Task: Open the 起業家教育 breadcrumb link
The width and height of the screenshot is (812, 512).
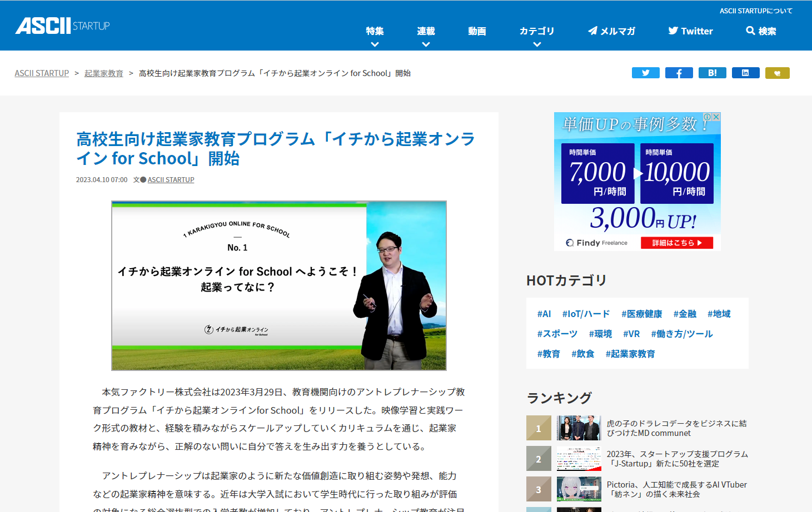Action: 103,73
